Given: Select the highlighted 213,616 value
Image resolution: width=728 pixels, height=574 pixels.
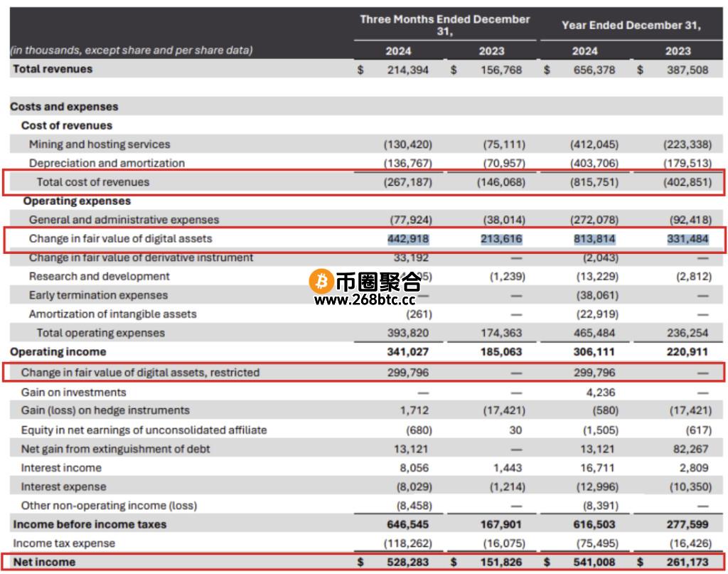Looking at the screenshot, I should click(503, 239).
